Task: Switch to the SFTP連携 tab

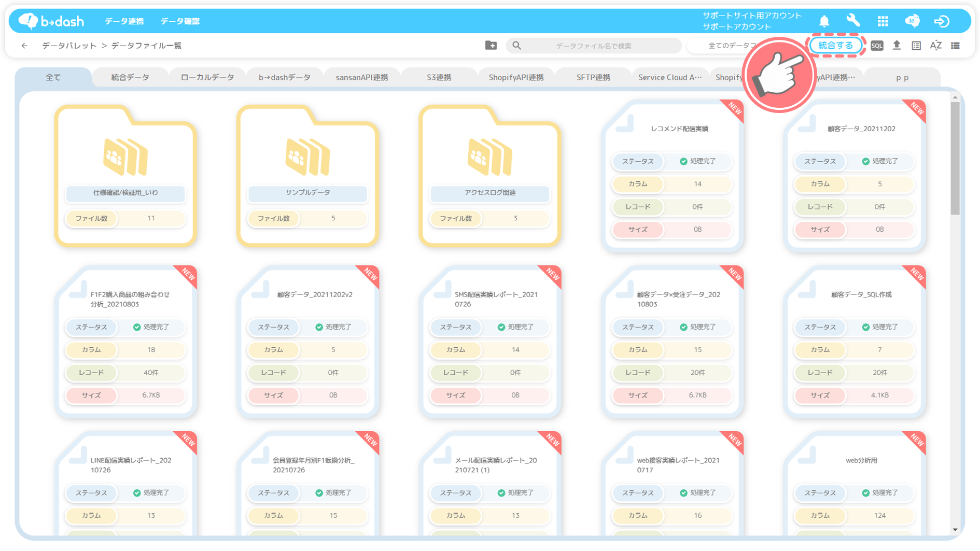Action: [x=594, y=77]
